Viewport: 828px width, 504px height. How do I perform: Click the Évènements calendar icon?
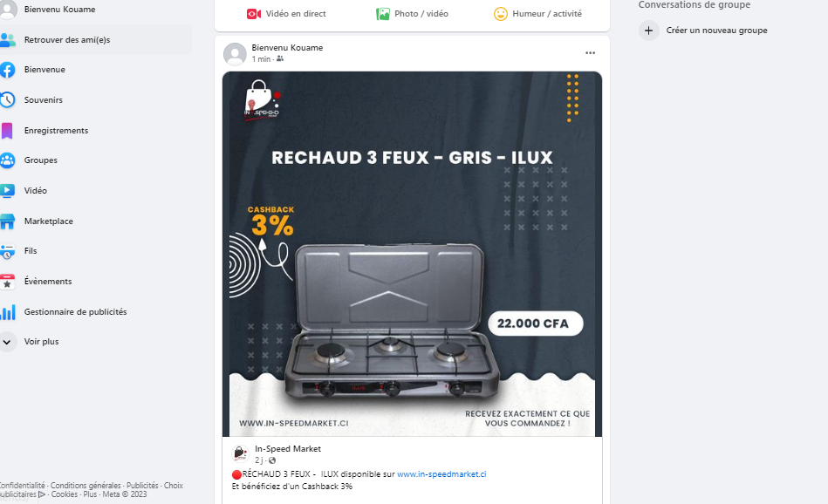click(7, 282)
